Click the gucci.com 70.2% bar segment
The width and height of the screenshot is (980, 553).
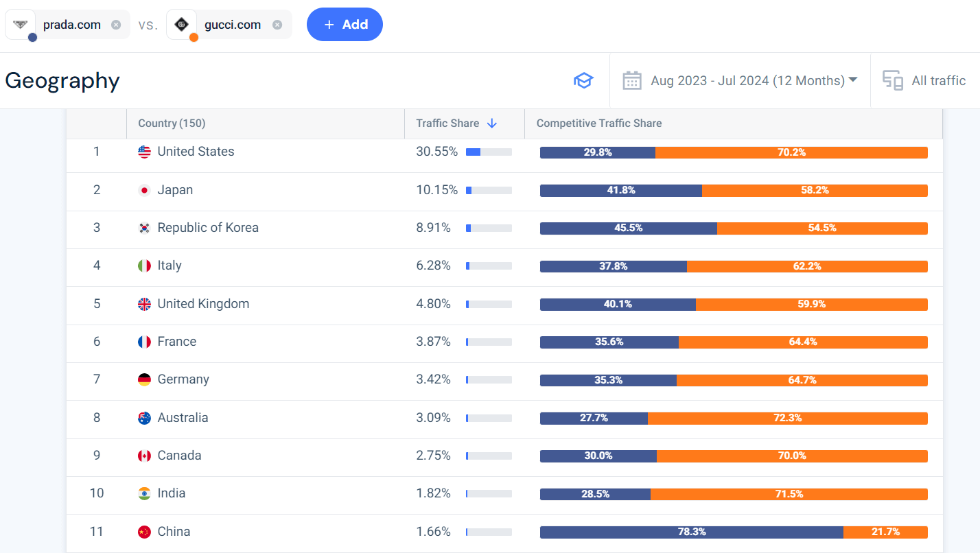coord(791,152)
